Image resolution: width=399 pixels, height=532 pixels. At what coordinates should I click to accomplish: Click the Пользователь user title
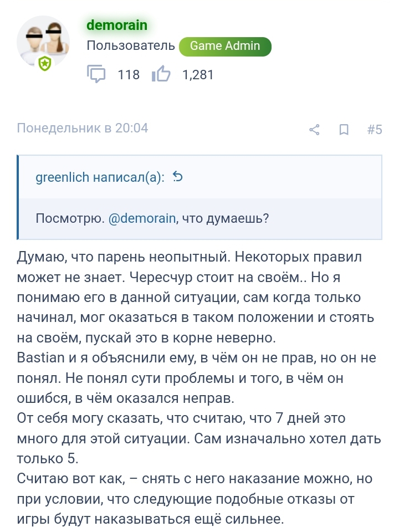(x=131, y=46)
